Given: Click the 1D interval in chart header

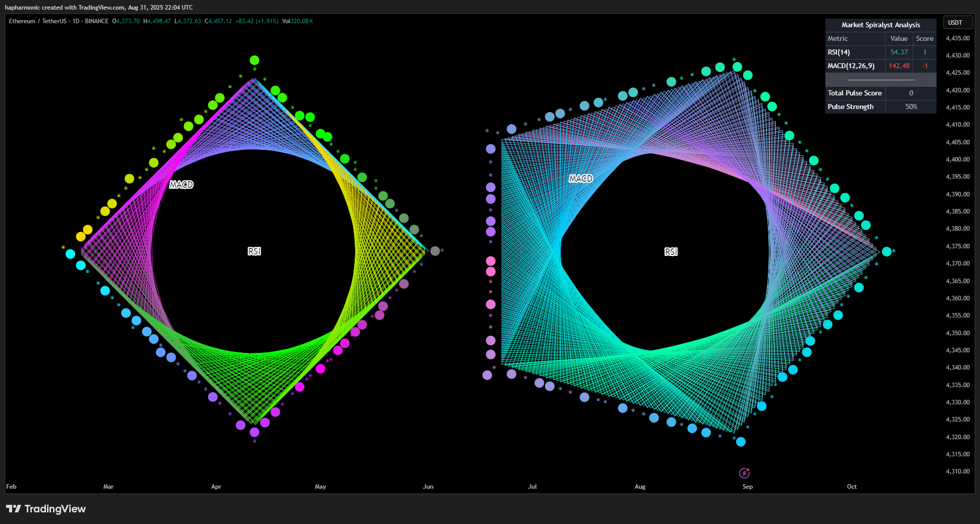Looking at the screenshot, I should (76, 21).
